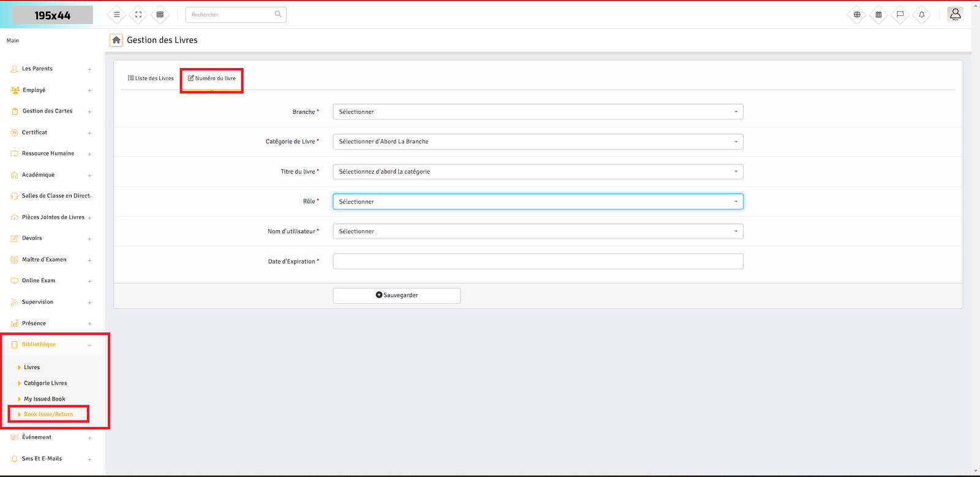Open Catégorie Livres in sidebar
Screen dimensions: 980x477
coord(45,383)
